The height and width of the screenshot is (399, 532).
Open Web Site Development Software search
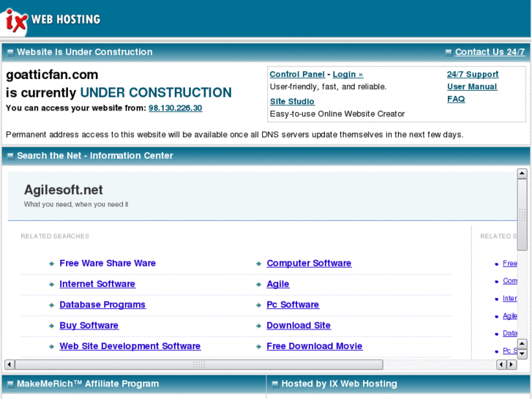click(x=130, y=346)
